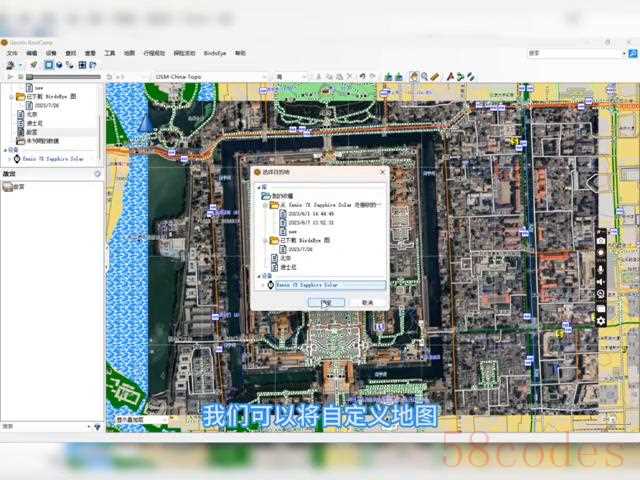Image resolution: width=640 pixels, height=480 pixels.
Task: Close the destination selection dialog
Action: coord(382,172)
